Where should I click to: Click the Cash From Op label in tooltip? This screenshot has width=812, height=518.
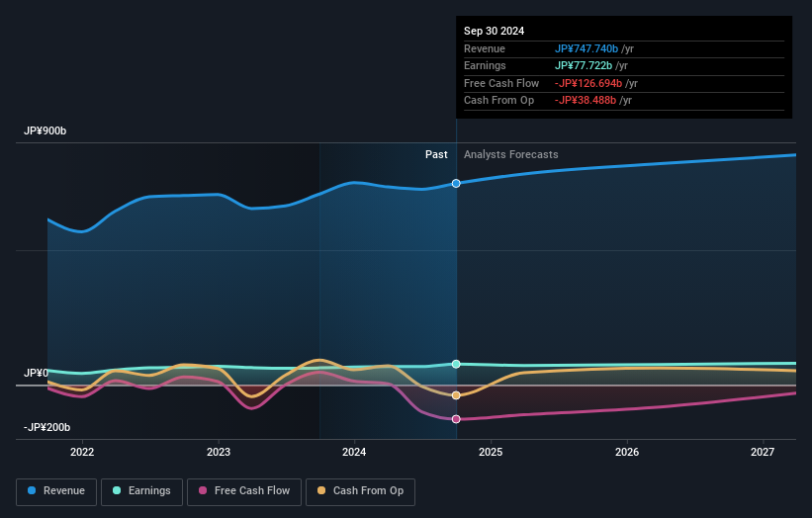(499, 101)
